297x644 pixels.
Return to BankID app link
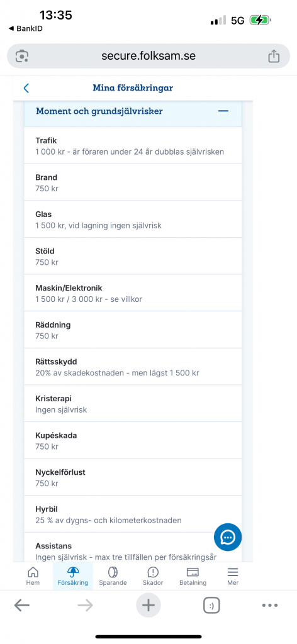[25, 29]
